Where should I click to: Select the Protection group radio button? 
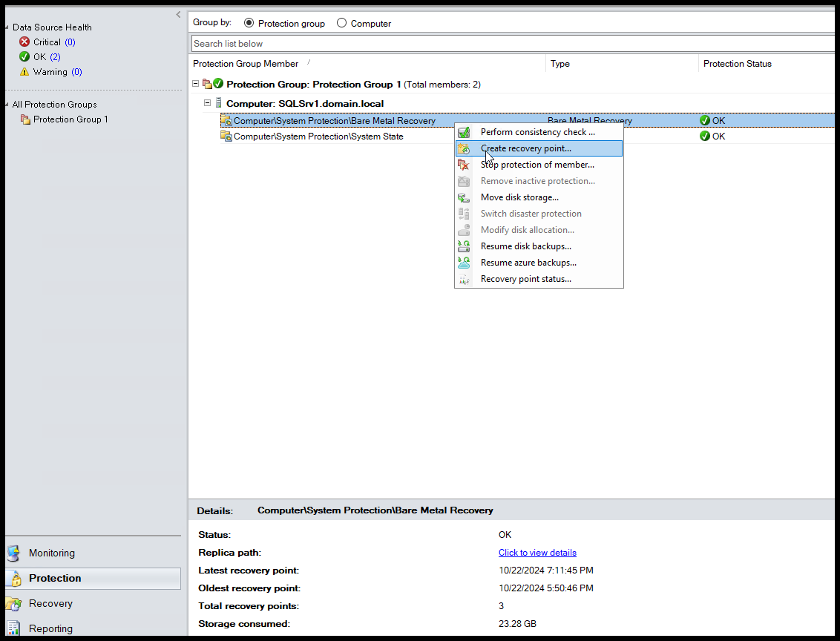[x=249, y=23]
